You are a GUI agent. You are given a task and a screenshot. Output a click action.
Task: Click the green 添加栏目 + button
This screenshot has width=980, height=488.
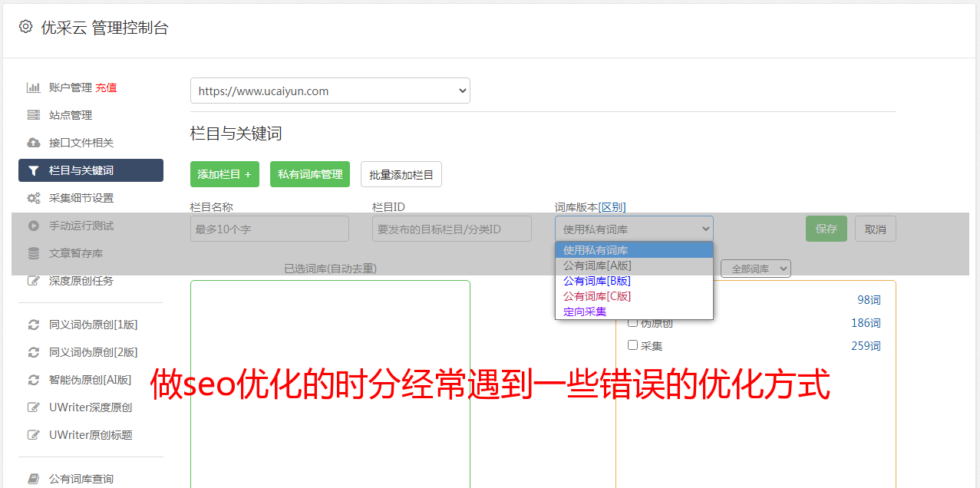(x=225, y=174)
